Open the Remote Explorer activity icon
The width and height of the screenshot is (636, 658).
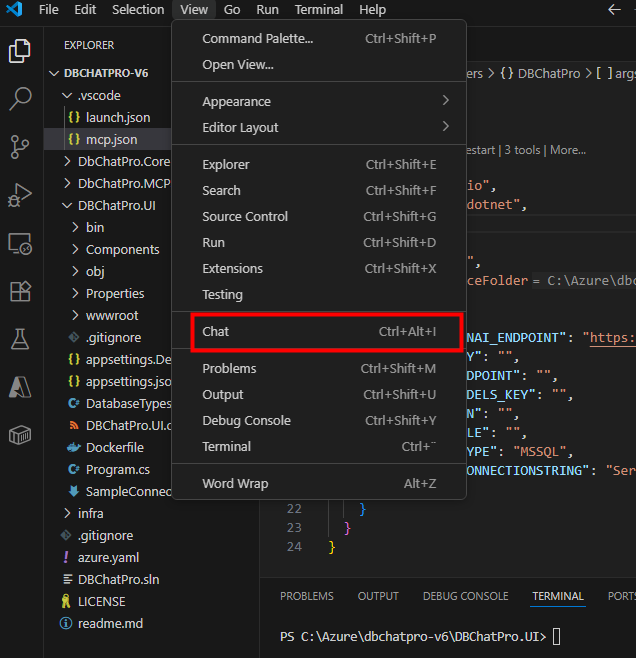click(20, 244)
